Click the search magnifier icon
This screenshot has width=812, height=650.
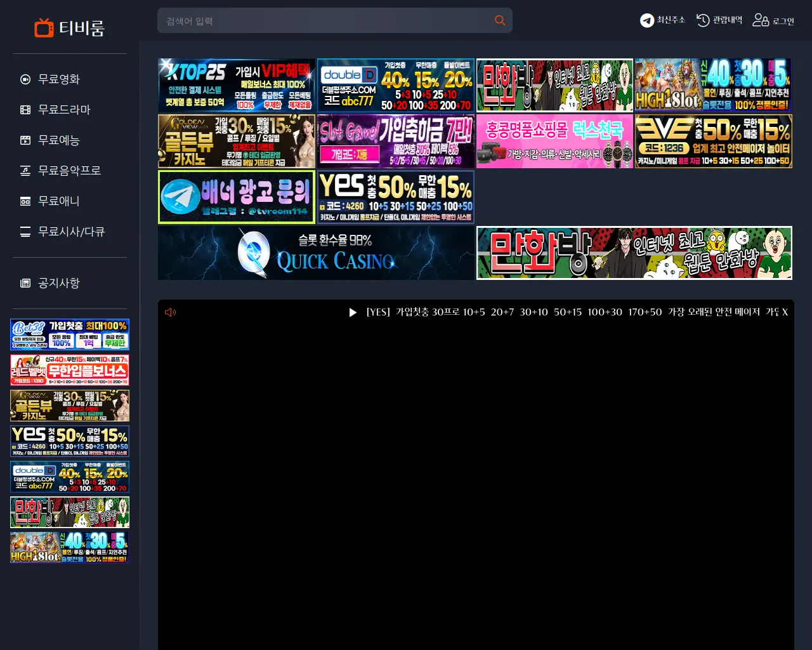click(x=500, y=20)
